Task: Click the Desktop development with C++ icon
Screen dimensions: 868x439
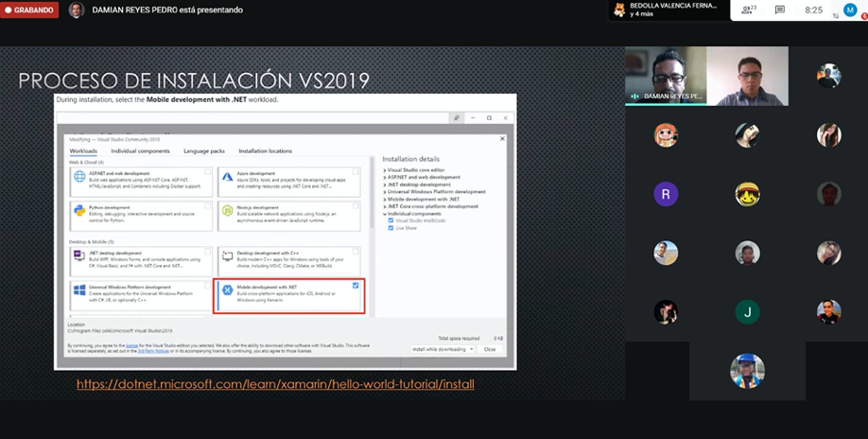Action: click(228, 255)
